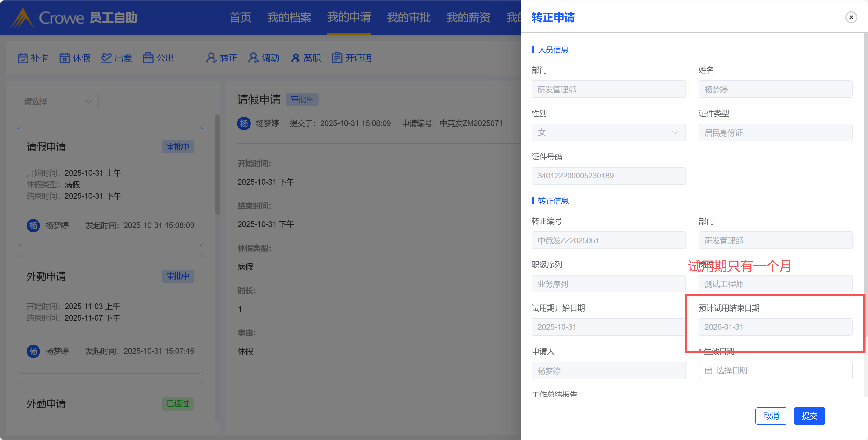Click the 公出 briefcase icon
The width and height of the screenshot is (868, 440).
tap(148, 58)
